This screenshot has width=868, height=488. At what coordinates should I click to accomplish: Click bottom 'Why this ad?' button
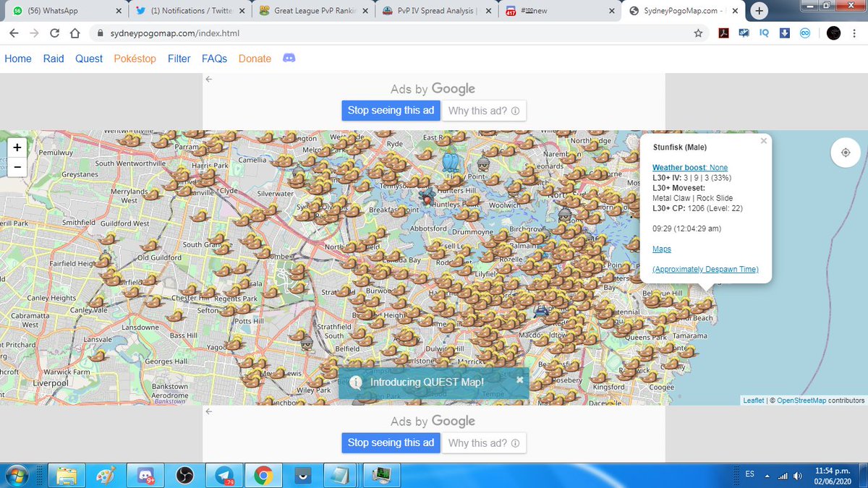[484, 442]
